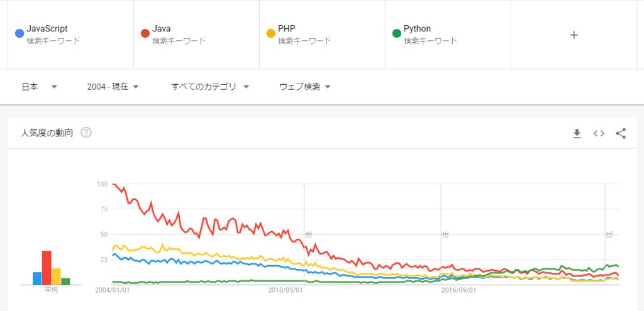This screenshot has width=644, height=311.
Task: Click the help question mark beside 人気度の動向
Action: (x=86, y=133)
